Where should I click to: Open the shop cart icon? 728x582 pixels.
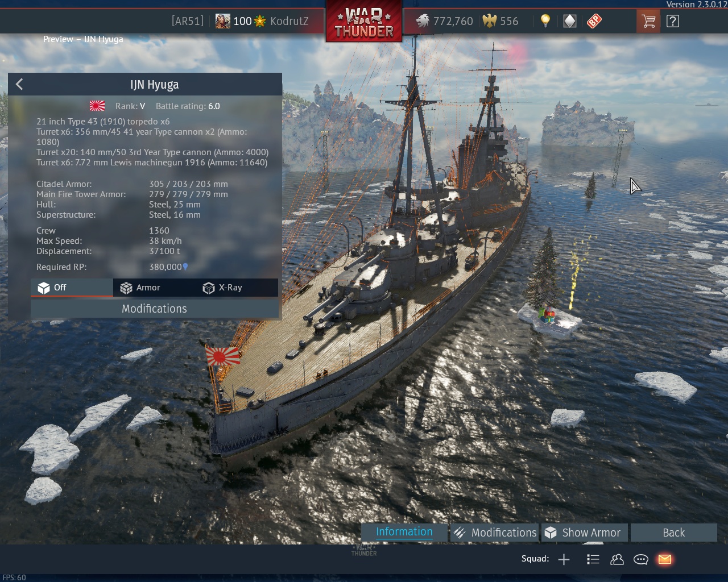point(648,22)
